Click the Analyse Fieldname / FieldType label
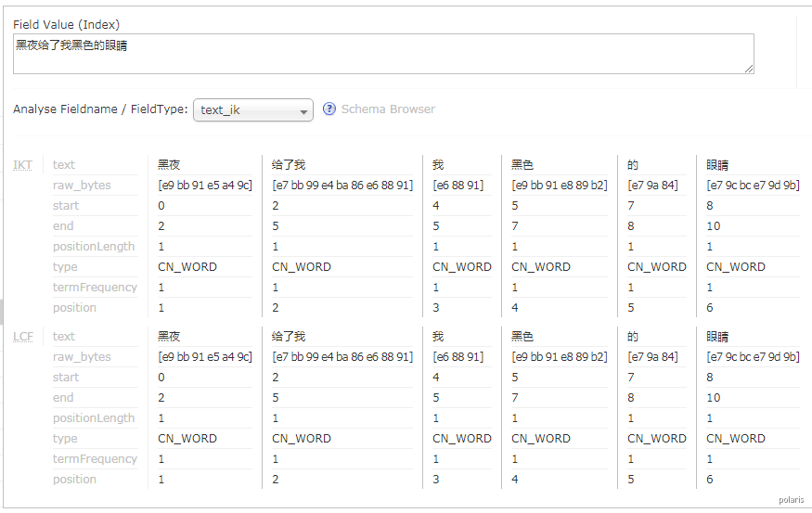This screenshot has width=812, height=513. [x=100, y=109]
